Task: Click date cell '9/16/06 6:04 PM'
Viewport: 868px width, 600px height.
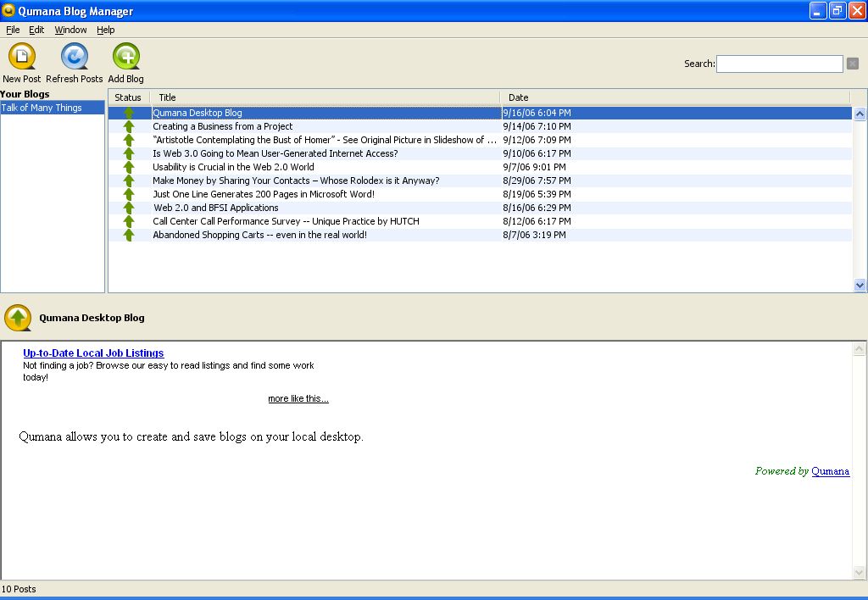Action: [x=537, y=113]
